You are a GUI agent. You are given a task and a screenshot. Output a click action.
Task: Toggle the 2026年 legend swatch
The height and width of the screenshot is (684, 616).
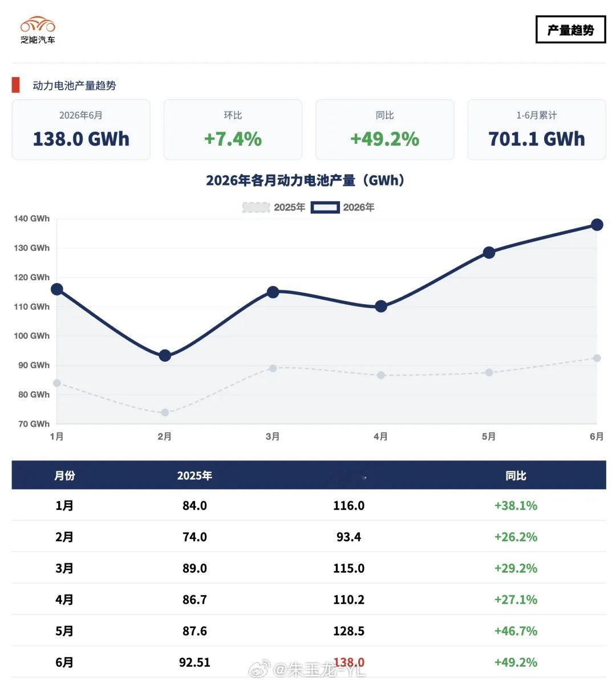click(x=325, y=207)
